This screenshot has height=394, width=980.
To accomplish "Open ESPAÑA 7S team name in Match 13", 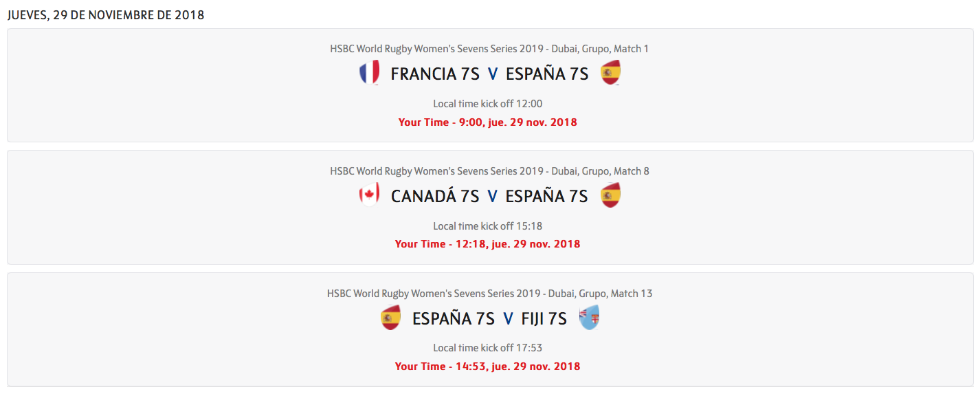I will click(454, 318).
